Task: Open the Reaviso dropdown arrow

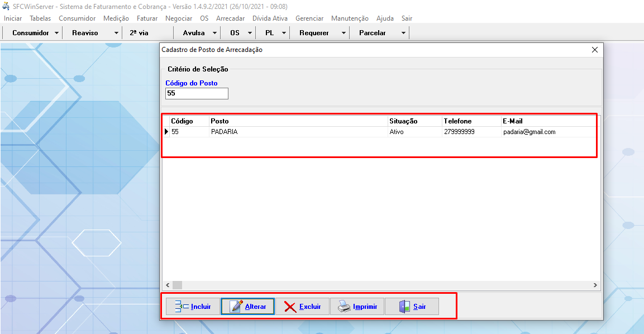Action: 116,34
